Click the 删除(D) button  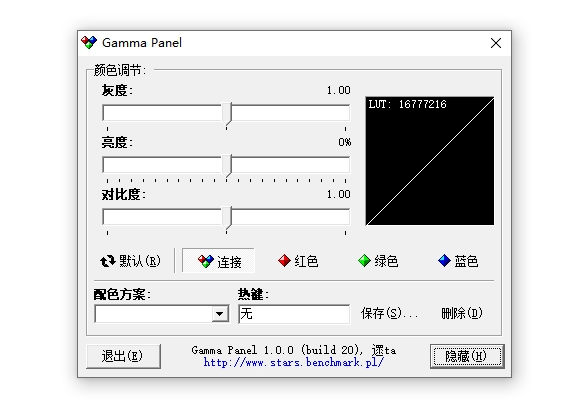[462, 313]
